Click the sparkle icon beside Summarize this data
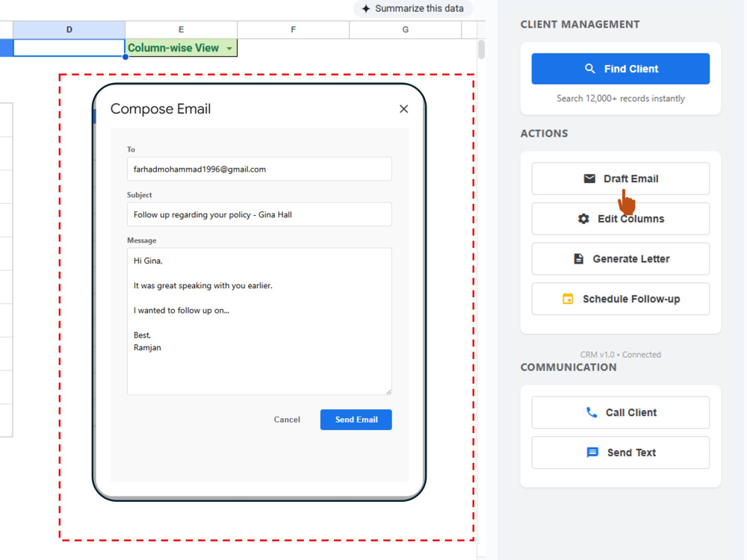The height and width of the screenshot is (560, 747). coord(366,8)
